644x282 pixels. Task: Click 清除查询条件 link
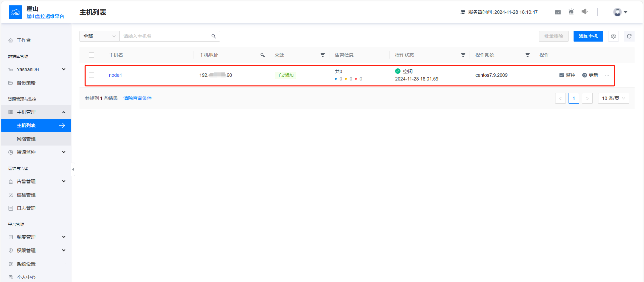[x=138, y=98]
